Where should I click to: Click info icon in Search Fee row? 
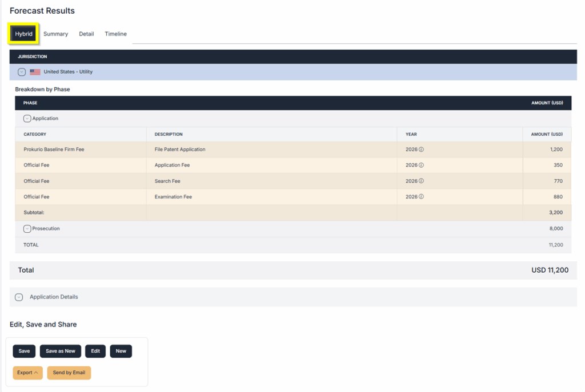pyautogui.click(x=422, y=181)
